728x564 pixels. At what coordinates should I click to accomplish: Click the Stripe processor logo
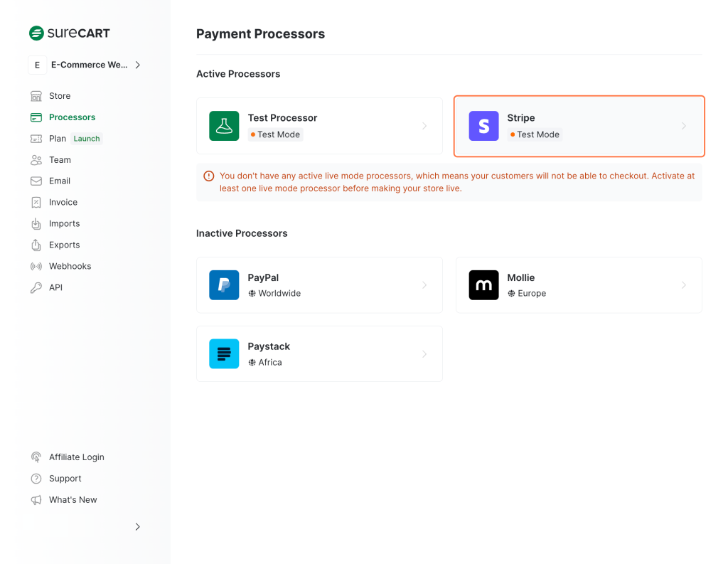point(483,126)
